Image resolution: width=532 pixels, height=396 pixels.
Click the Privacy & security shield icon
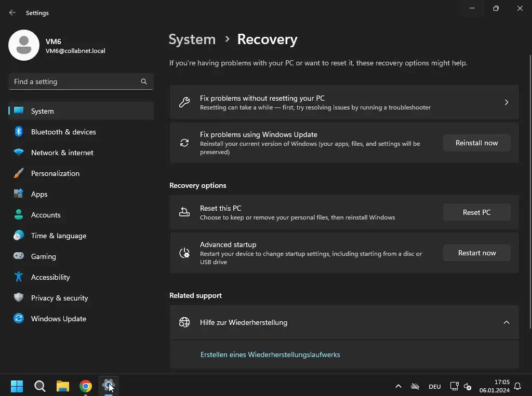pyautogui.click(x=19, y=297)
